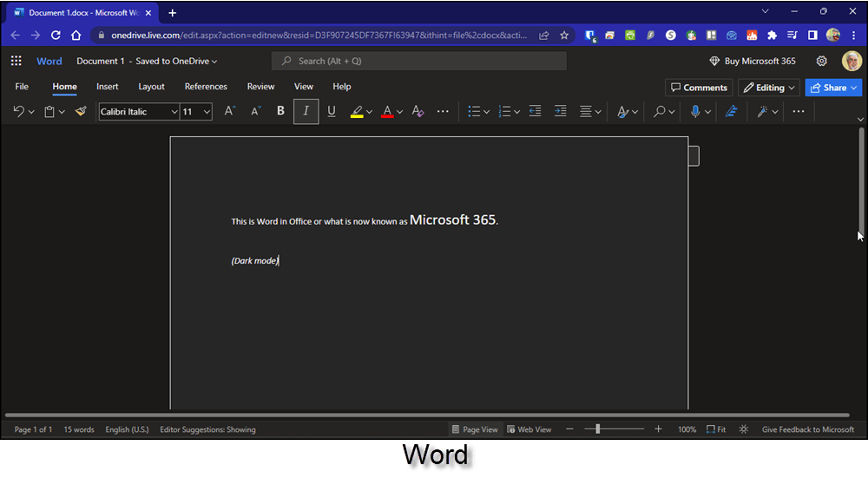Decrease paragraph indent
This screenshot has width=868, height=478.
pyautogui.click(x=535, y=111)
